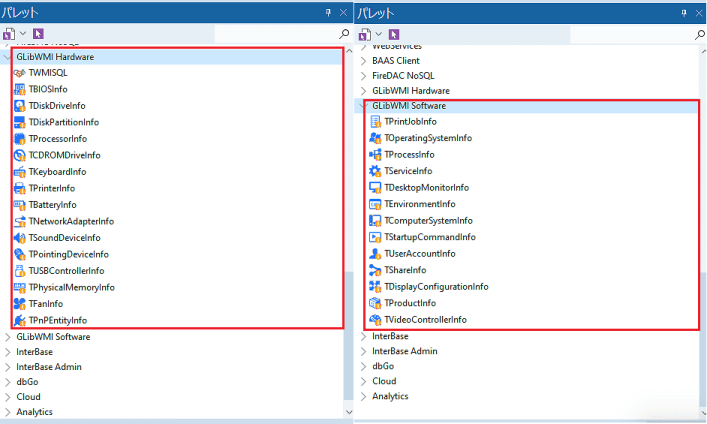Screen dimensions: 707x424
Task: Select the TPhysicalMemoryInfo icon
Action: tap(19, 287)
